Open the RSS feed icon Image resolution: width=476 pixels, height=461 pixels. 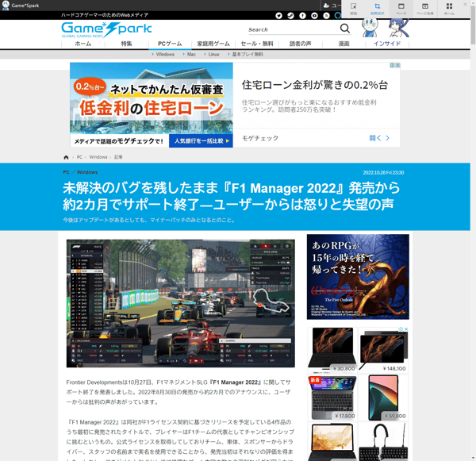pos(326,16)
